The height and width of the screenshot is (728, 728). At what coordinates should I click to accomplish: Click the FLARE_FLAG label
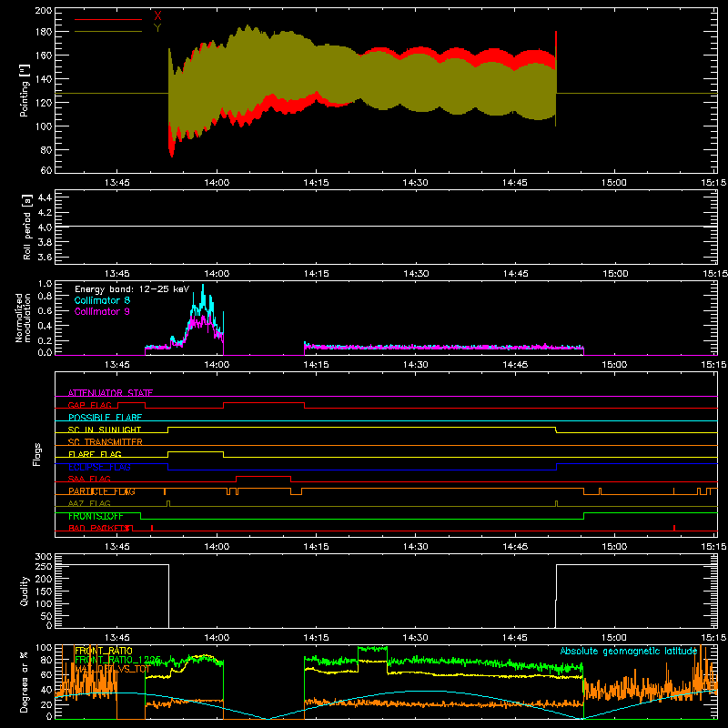tap(95, 453)
